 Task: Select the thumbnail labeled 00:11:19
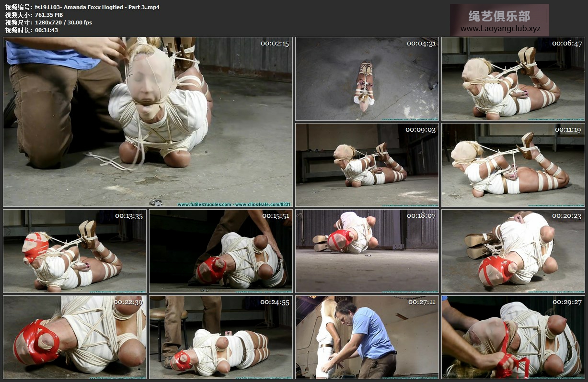[513, 165]
